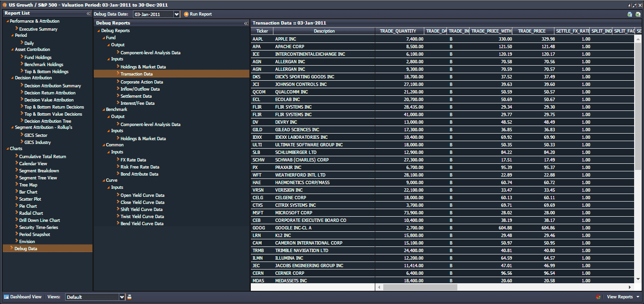Open the GICS Sector report

pos(36,135)
